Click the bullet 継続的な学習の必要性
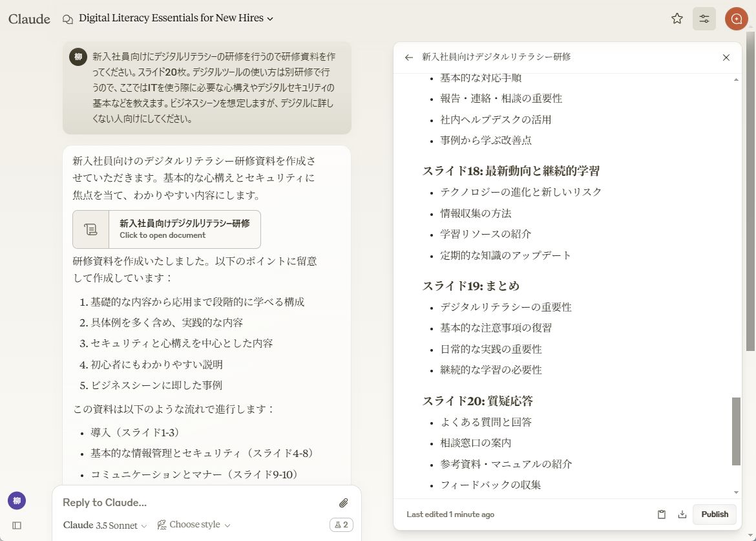 [x=491, y=370]
